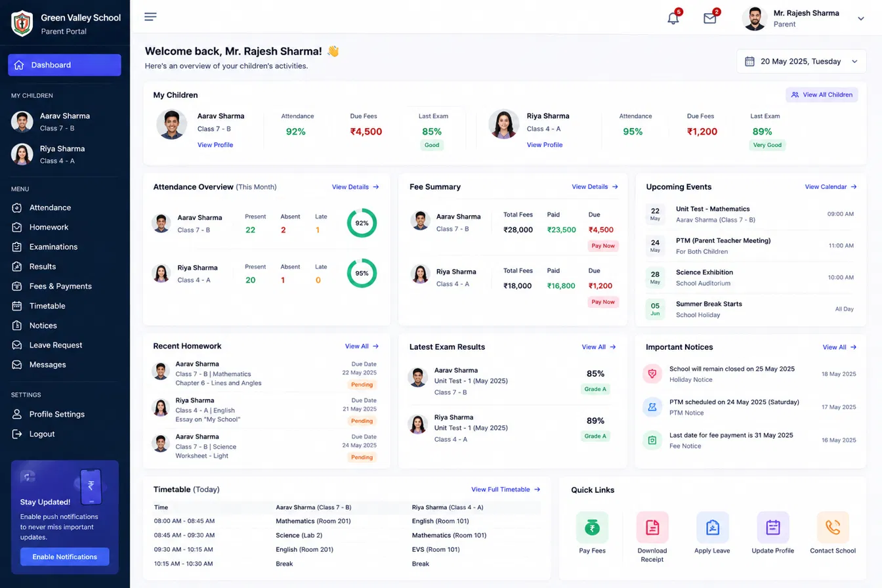Expand the Mr. Rajesh Sharma account dropdown

861,19
